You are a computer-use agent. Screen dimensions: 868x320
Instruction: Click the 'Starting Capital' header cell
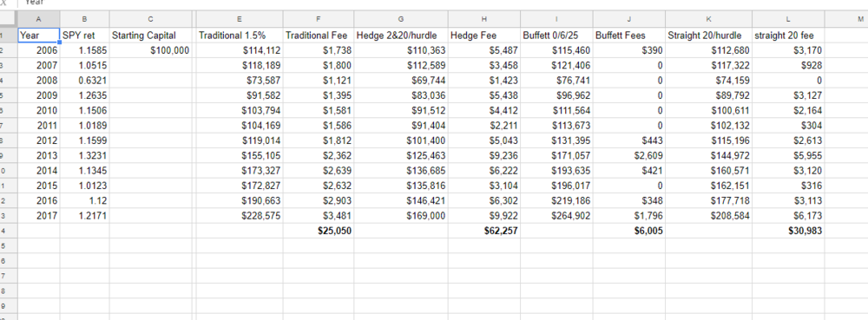(x=150, y=36)
